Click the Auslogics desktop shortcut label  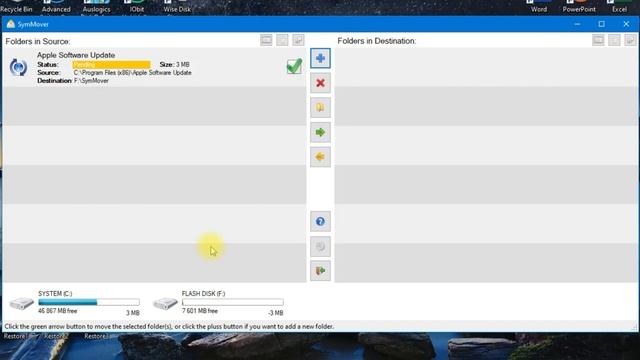[96, 9]
